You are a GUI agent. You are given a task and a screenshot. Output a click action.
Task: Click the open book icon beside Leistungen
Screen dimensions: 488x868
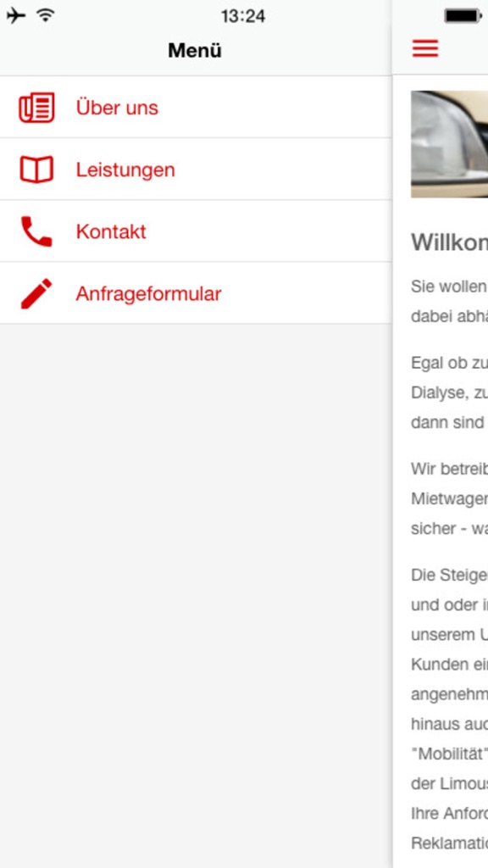(x=36, y=170)
